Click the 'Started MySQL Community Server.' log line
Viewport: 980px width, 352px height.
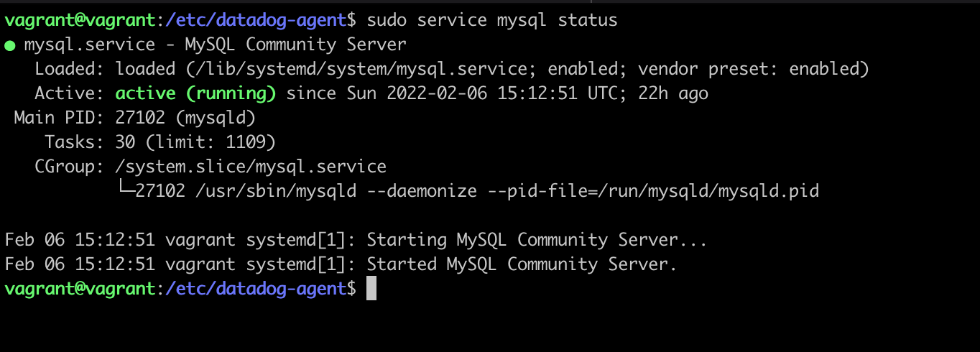coord(522,264)
